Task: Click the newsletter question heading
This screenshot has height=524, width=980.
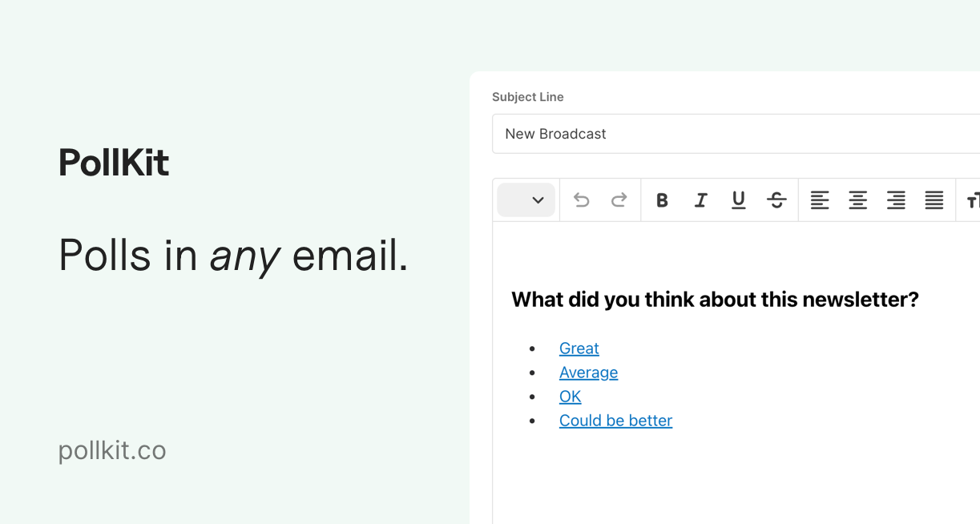Action: (x=715, y=300)
